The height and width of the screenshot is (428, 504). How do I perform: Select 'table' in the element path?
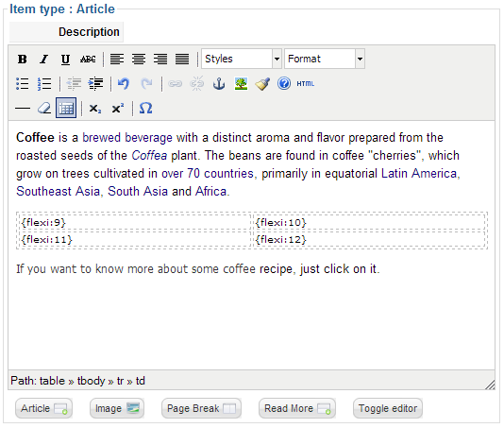[52, 381]
